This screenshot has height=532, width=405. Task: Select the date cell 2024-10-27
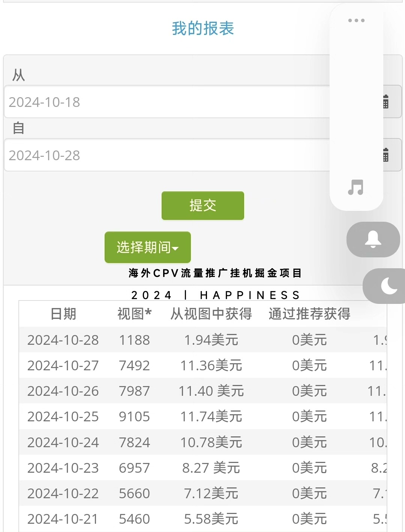(x=63, y=365)
